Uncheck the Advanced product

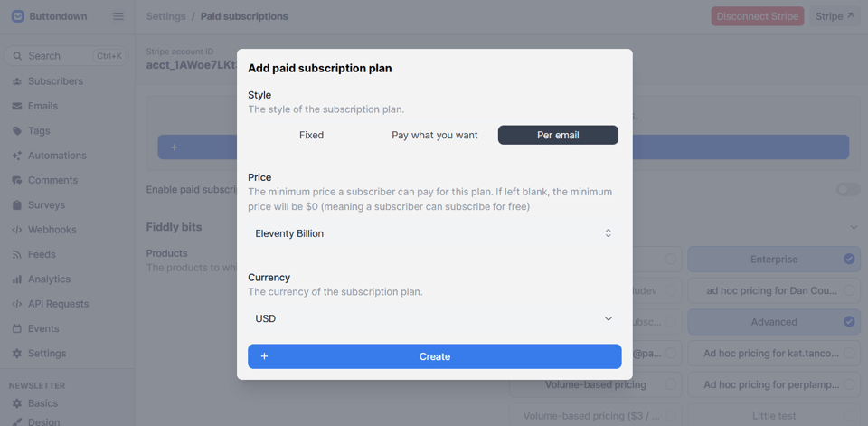pos(849,321)
